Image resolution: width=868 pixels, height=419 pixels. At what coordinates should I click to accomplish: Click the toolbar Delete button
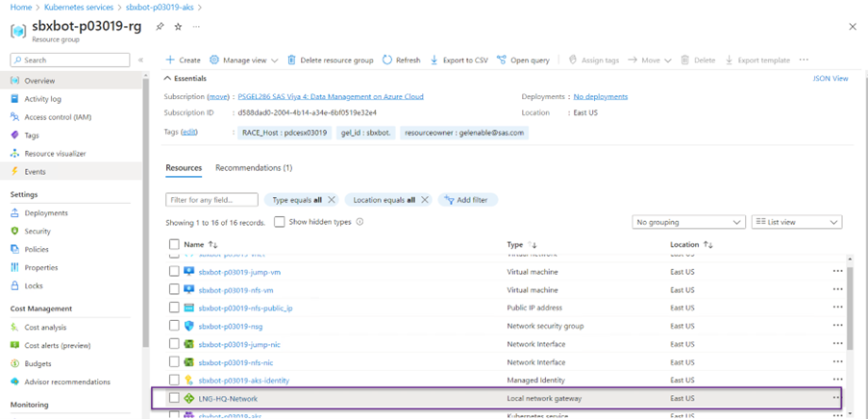click(x=698, y=60)
